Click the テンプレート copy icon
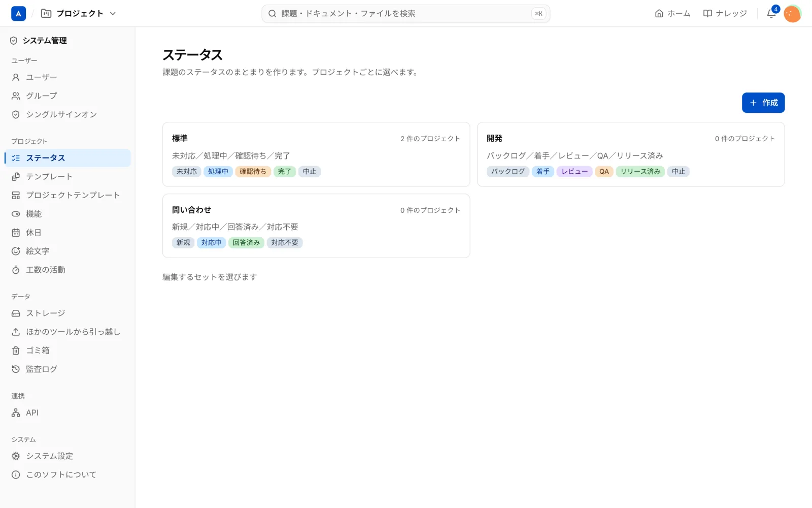Viewport: 812px width, 508px height. click(16, 177)
